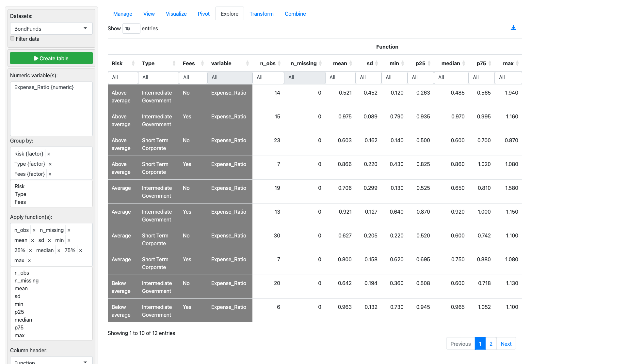
Task: Sort table by max column
Action: tap(508, 63)
